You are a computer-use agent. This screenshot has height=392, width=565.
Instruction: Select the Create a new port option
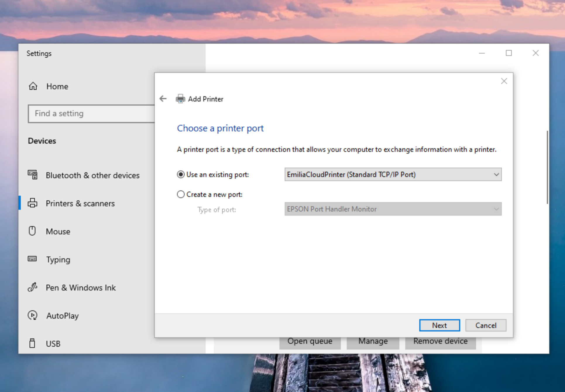pyautogui.click(x=181, y=194)
